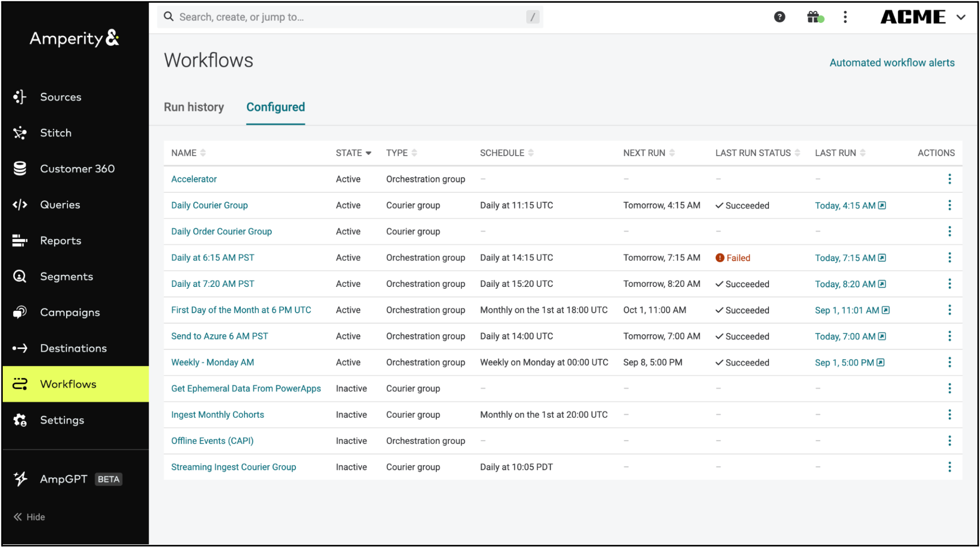Open the Streaming Ingest Courier Group workflow
Screen dimensions: 980x548
[234, 467]
